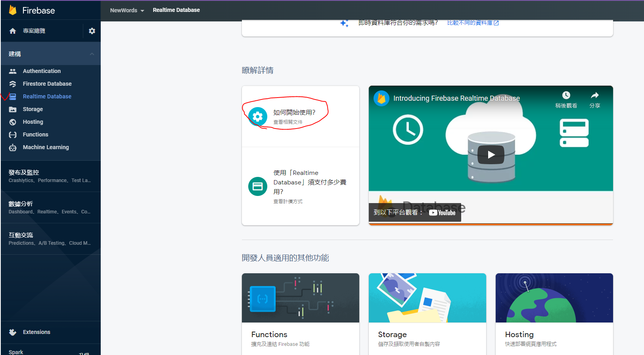Click 如何開始使用? documentation link

tap(294, 112)
